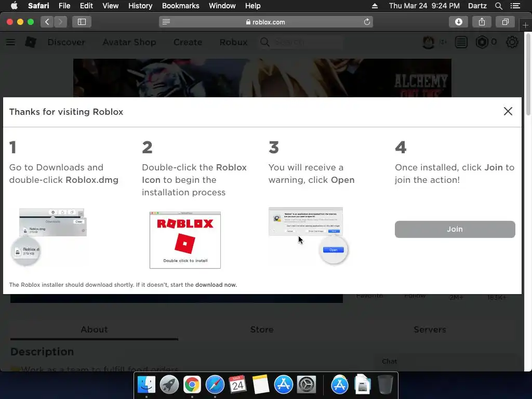This screenshot has width=532, height=399.
Task: Open the Help menu
Action: (x=253, y=6)
